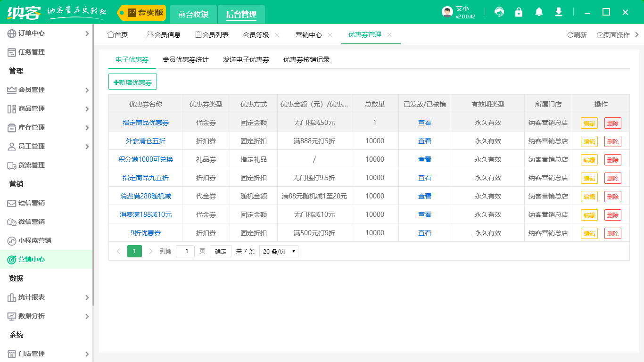644x362 pixels.
Task: Switch to the 前台收银 tab
Action: [x=193, y=14]
